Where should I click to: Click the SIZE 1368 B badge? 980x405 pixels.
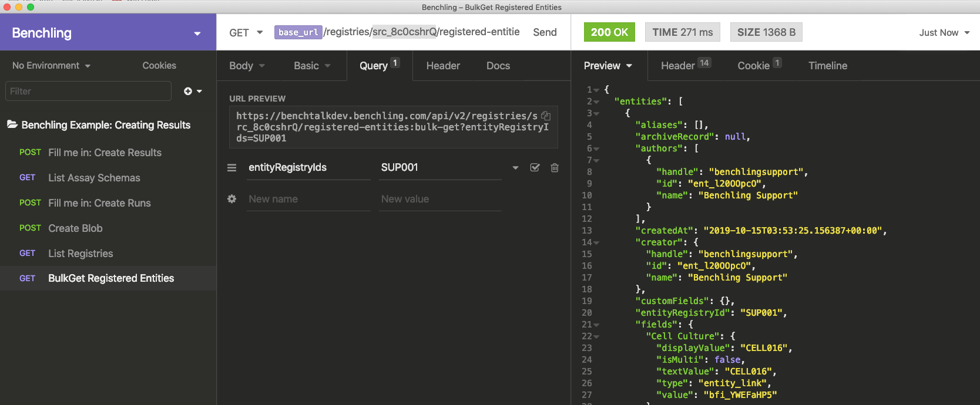click(x=766, y=32)
